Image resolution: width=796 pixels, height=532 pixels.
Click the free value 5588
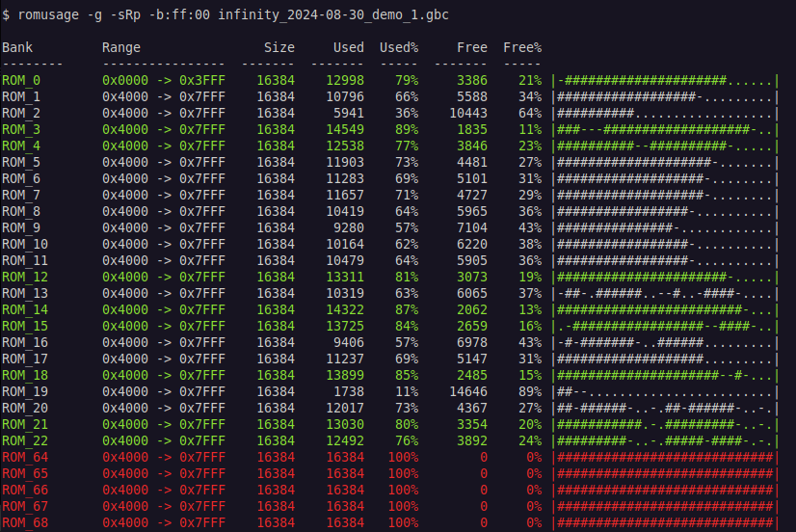click(x=472, y=96)
